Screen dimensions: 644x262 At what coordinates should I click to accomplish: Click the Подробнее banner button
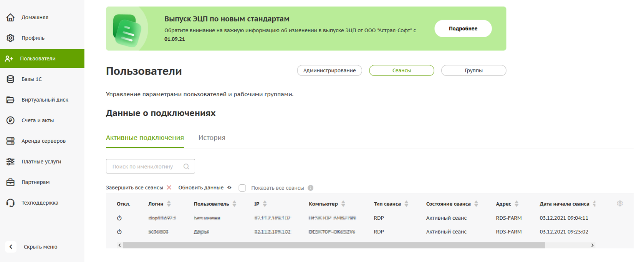(x=463, y=28)
